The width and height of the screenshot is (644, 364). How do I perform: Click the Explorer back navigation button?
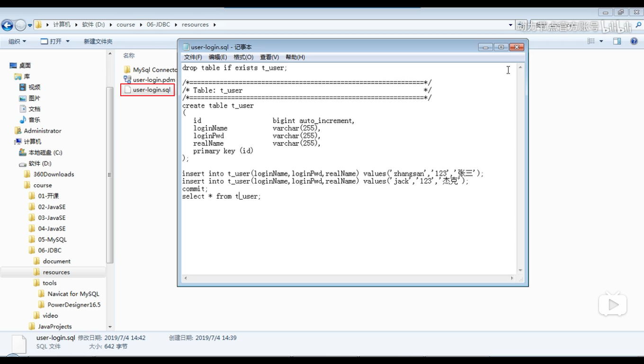tap(7, 25)
